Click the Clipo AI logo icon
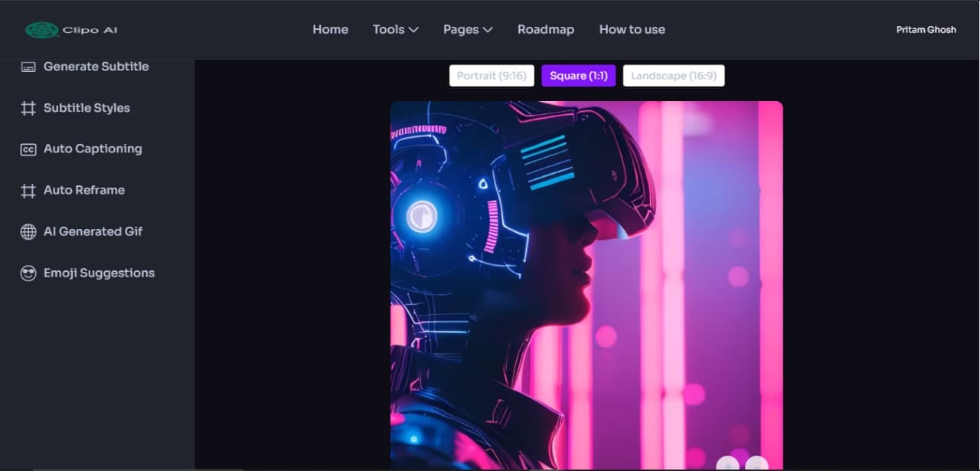This screenshot has width=980, height=471. coord(42,30)
